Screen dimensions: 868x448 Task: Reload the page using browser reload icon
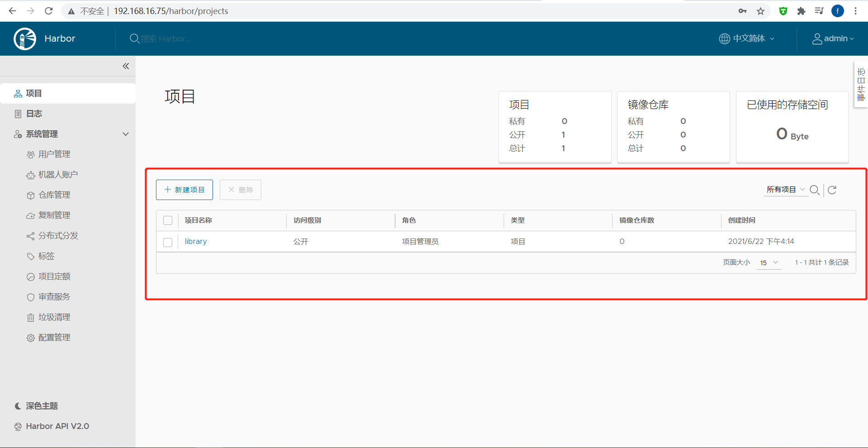pyautogui.click(x=49, y=11)
